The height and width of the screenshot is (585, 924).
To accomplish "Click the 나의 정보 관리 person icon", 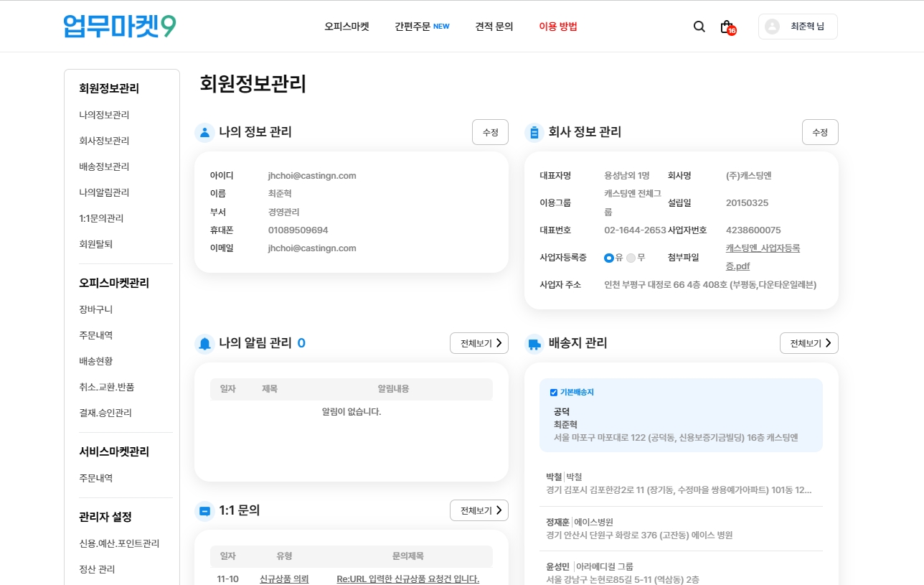I will point(204,132).
